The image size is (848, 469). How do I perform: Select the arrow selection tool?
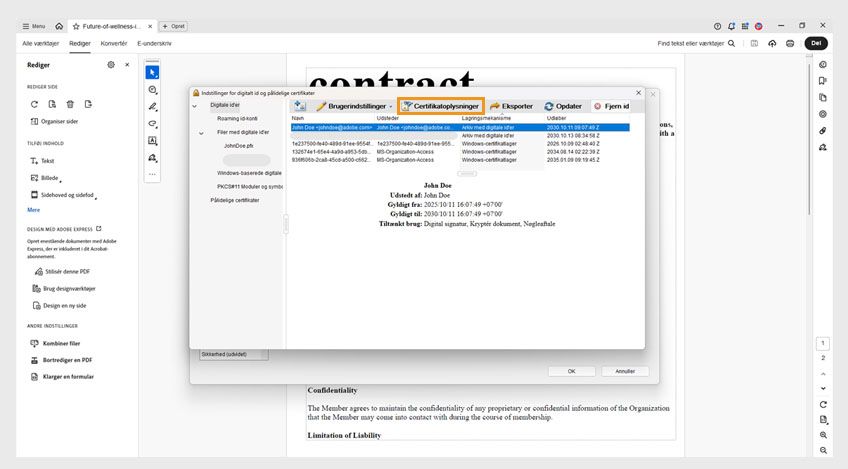point(153,72)
